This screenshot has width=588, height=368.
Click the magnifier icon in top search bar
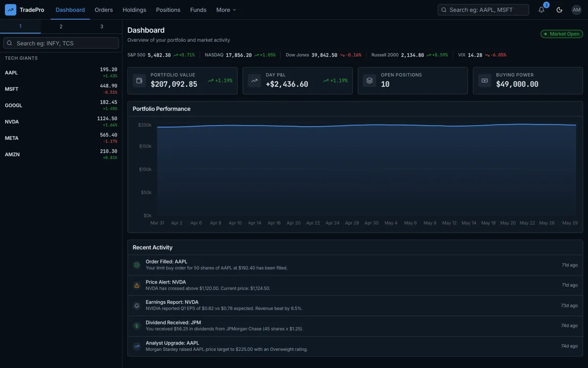[x=444, y=10]
